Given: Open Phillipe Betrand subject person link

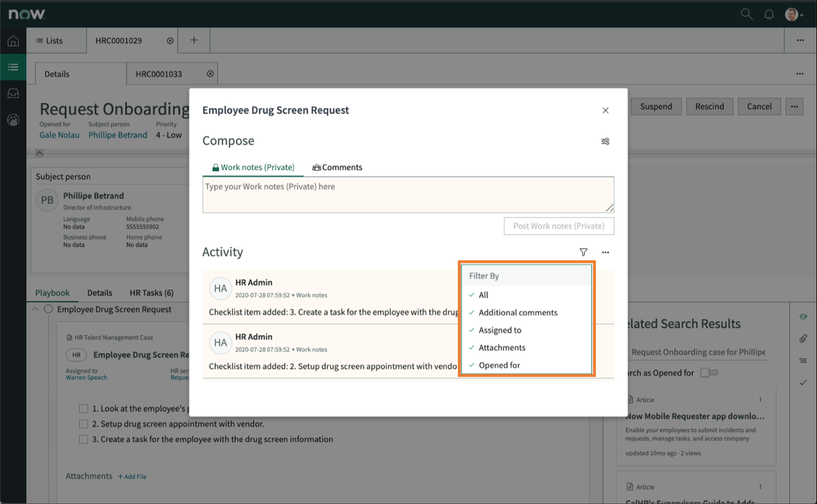Looking at the screenshot, I should click(118, 135).
